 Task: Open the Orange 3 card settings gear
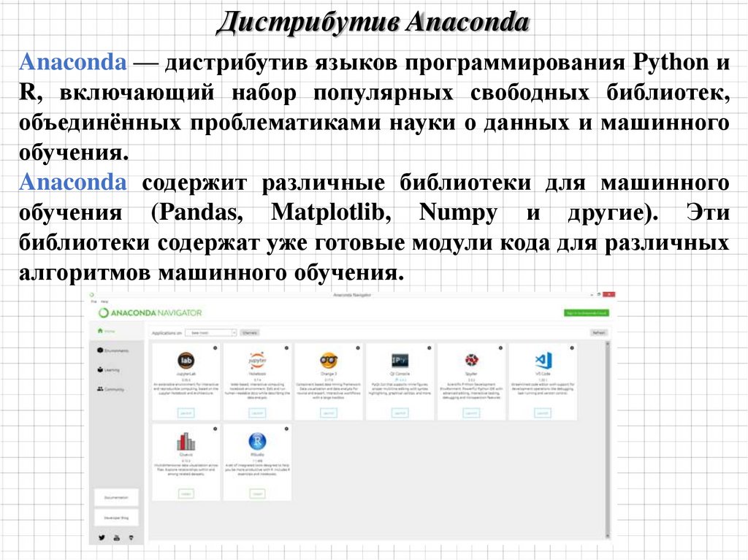[x=358, y=348]
